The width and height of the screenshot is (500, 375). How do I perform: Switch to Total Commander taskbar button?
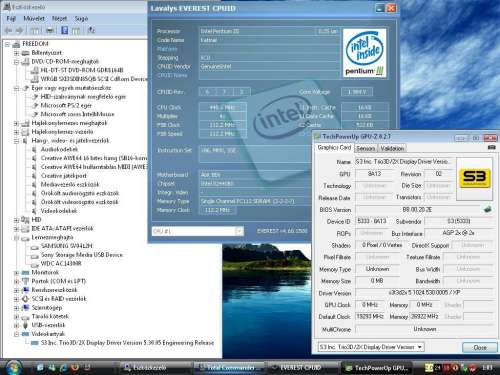[230, 368]
